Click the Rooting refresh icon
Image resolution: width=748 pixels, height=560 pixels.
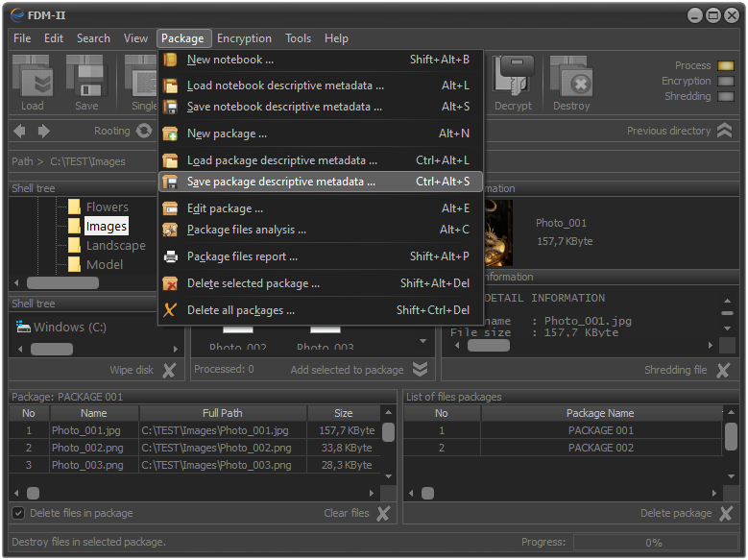click(x=144, y=131)
